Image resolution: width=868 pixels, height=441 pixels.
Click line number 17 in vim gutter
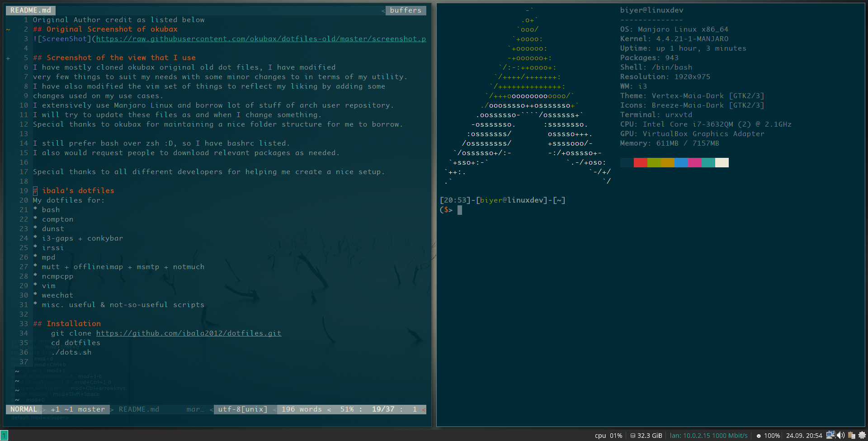pyautogui.click(x=24, y=172)
